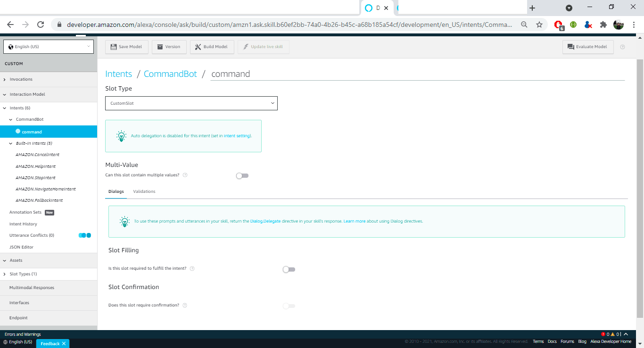
Task: Go to the Intents breadcrumb link
Action: tap(119, 74)
